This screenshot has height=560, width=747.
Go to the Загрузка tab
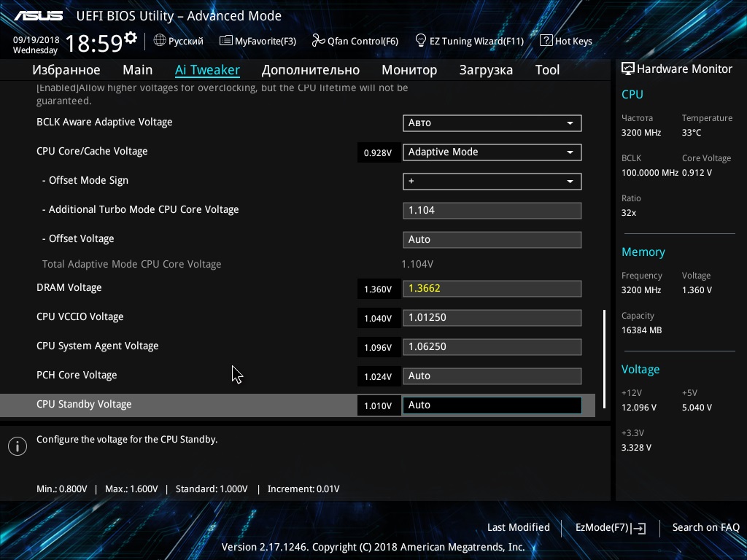click(x=486, y=70)
